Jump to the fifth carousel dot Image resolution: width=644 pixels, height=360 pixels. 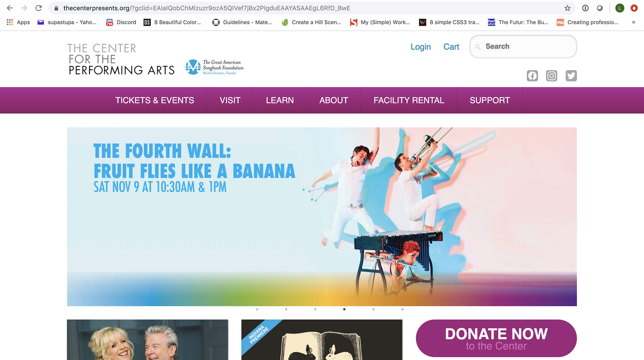pyautogui.click(x=373, y=309)
